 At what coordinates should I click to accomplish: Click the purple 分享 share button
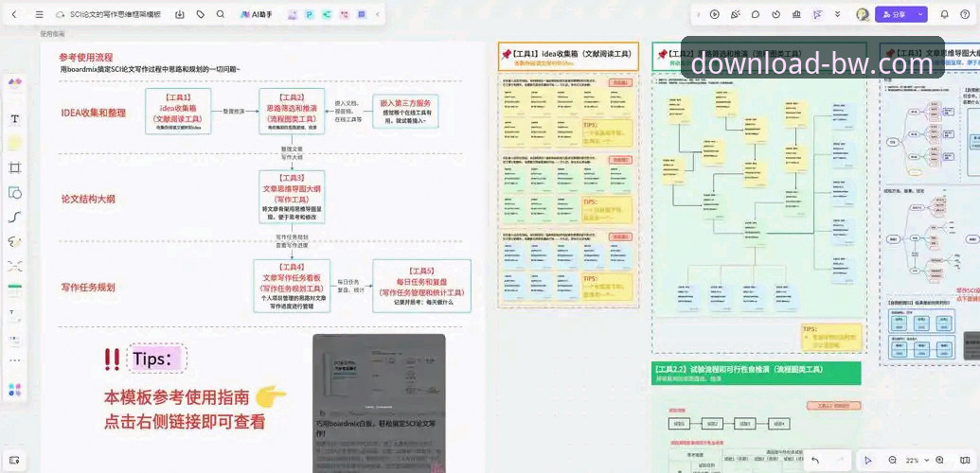tap(895, 14)
